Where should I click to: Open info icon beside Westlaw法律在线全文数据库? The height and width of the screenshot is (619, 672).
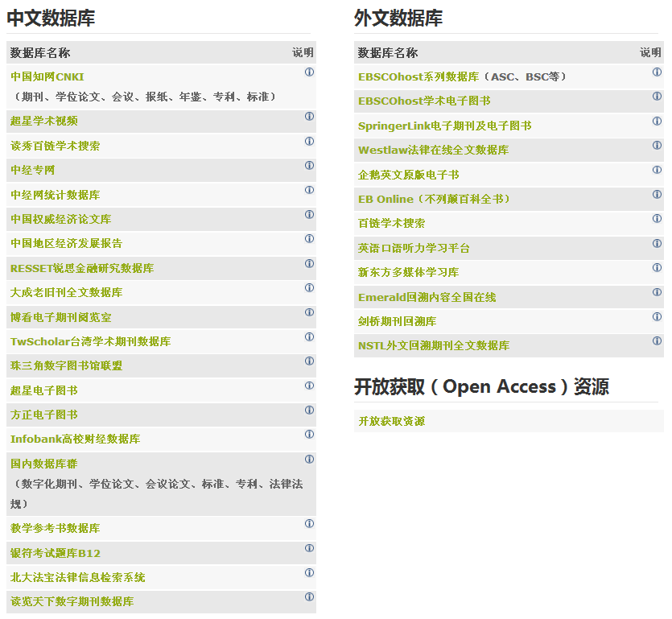pos(657,146)
